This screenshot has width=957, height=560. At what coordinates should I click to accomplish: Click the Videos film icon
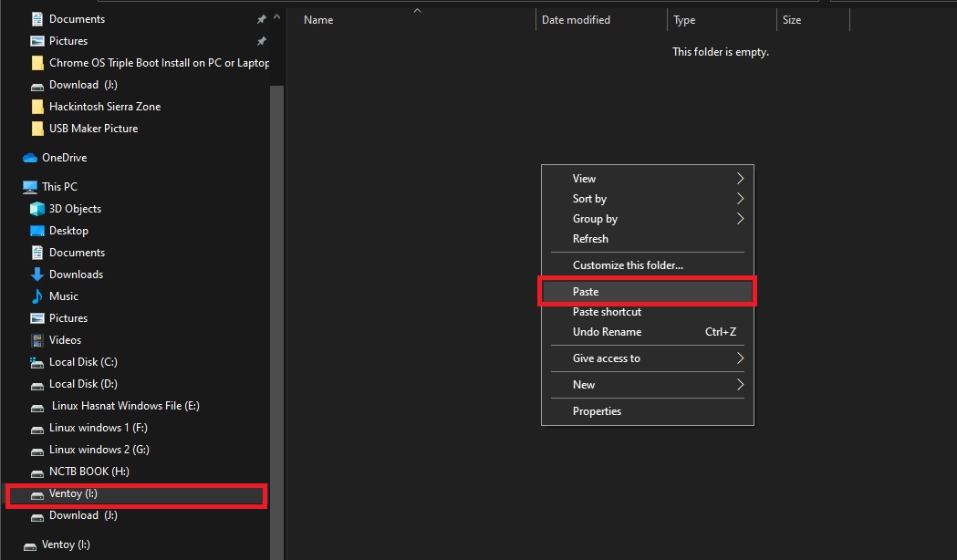pyautogui.click(x=37, y=340)
